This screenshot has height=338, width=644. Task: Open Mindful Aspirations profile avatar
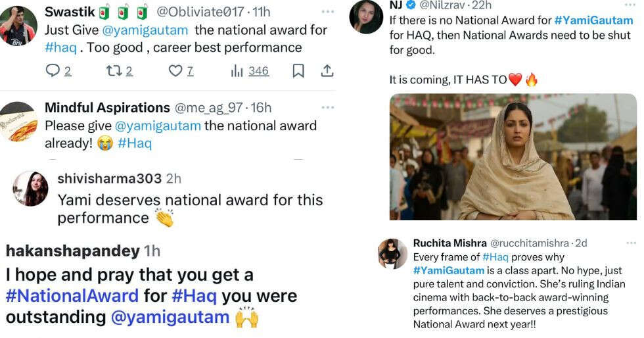click(x=18, y=122)
